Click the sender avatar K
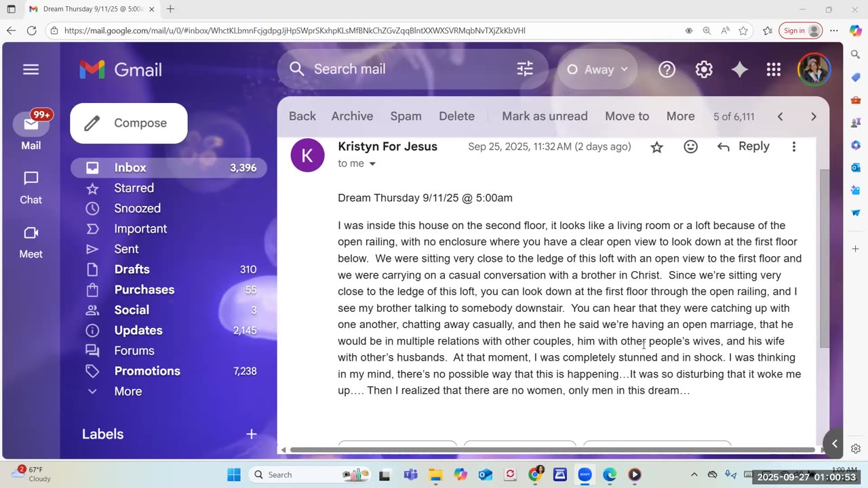 point(307,155)
